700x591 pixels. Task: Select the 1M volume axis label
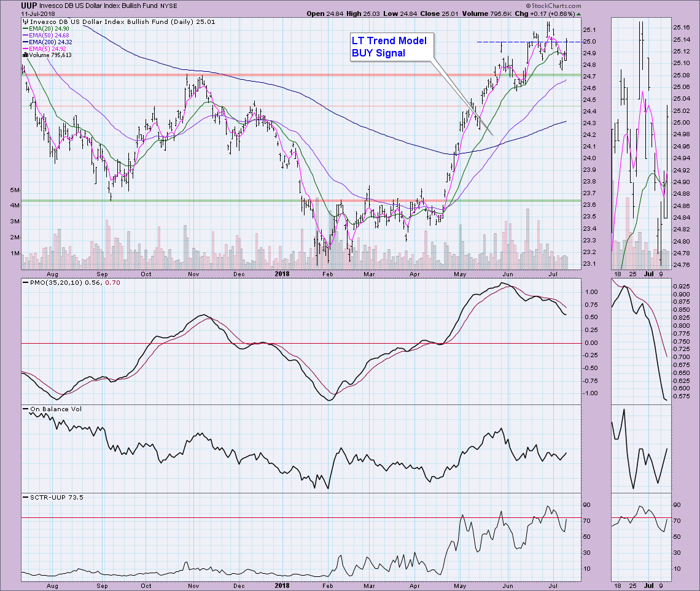pyautogui.click(x=15, y=253)
